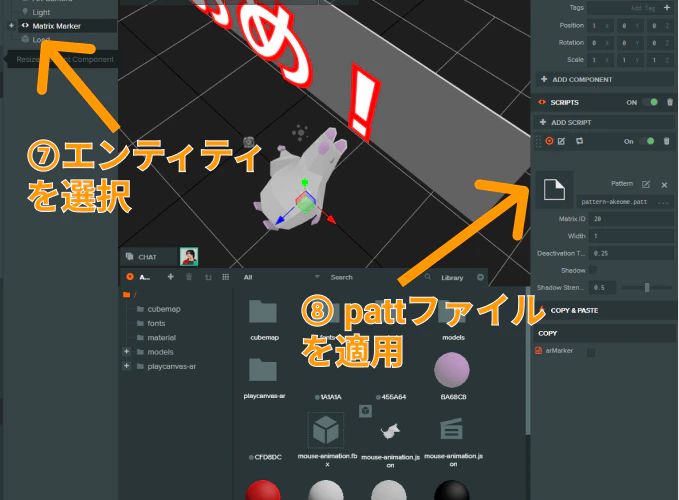Click the search magnifier icon
This screenshot has width=679, height=500.
[x=428, y=277]
